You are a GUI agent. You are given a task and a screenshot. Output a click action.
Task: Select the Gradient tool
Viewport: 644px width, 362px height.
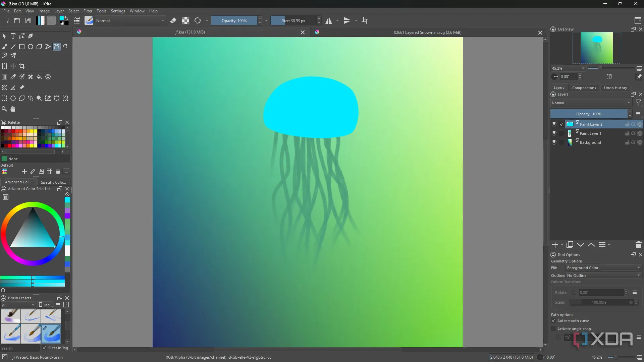pyautogui.click(x=4, y=77)
